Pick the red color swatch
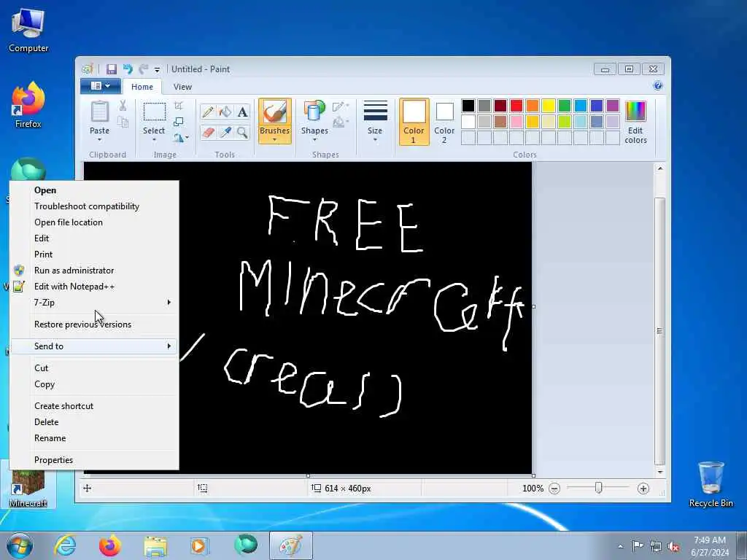Screen dimensions: 747x560 (516, 106)
